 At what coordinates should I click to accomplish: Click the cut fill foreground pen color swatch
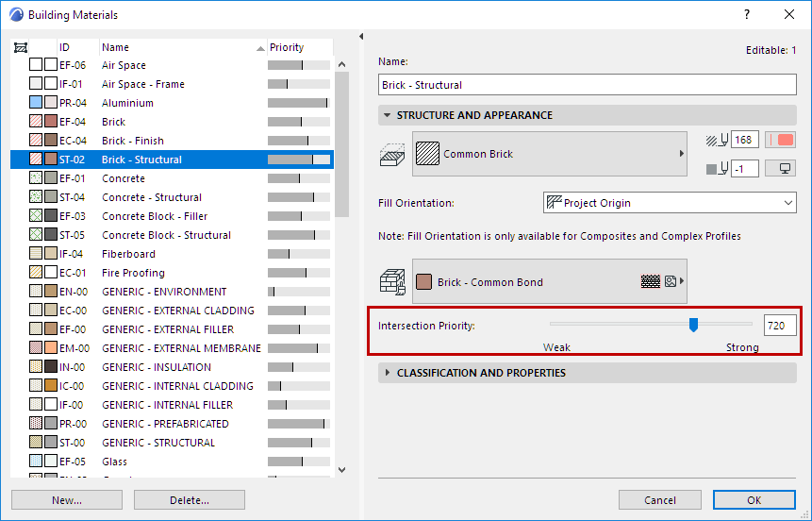(x=781, y=140)
